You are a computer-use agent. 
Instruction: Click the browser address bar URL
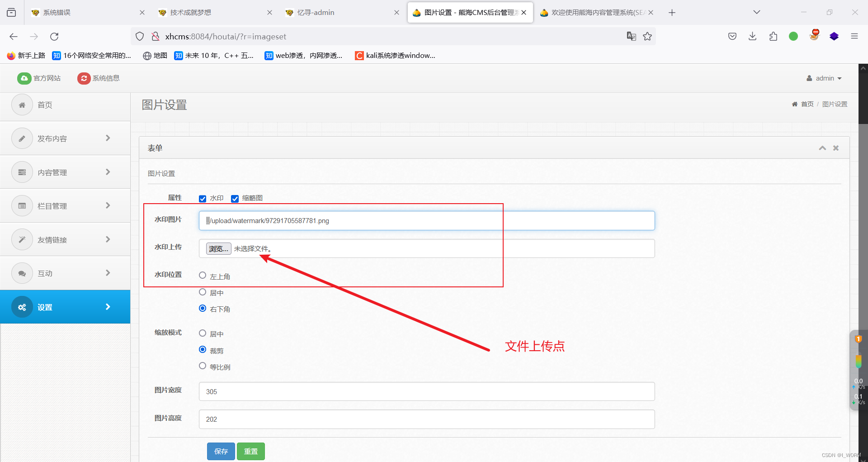[x=226, y=37]
